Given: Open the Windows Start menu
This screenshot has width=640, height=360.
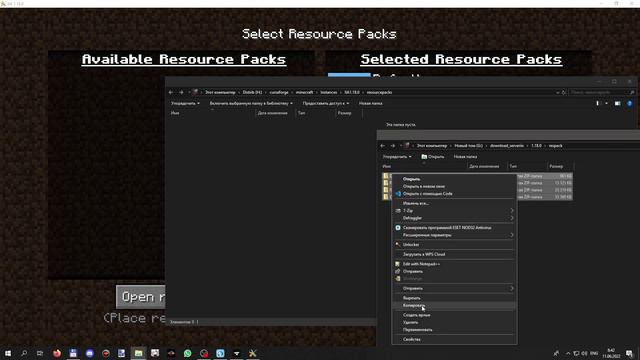Looking at the screenshot, I should pos(8,353).
